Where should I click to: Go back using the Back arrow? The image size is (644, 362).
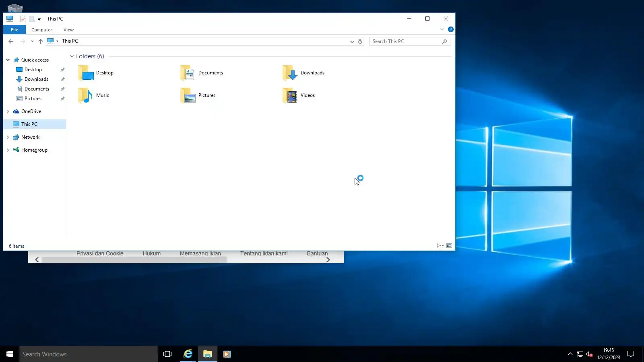11,41
